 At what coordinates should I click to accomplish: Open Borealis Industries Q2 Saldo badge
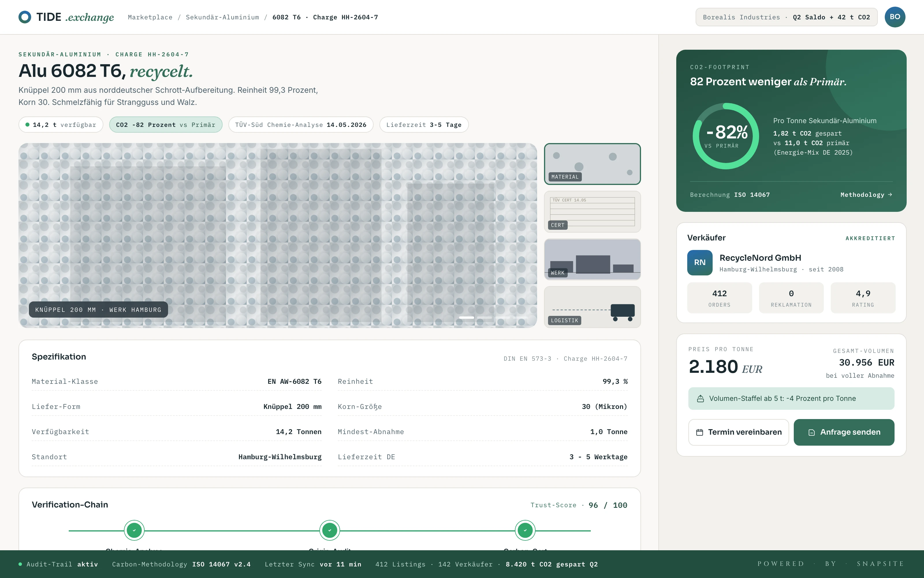point(786,17)
